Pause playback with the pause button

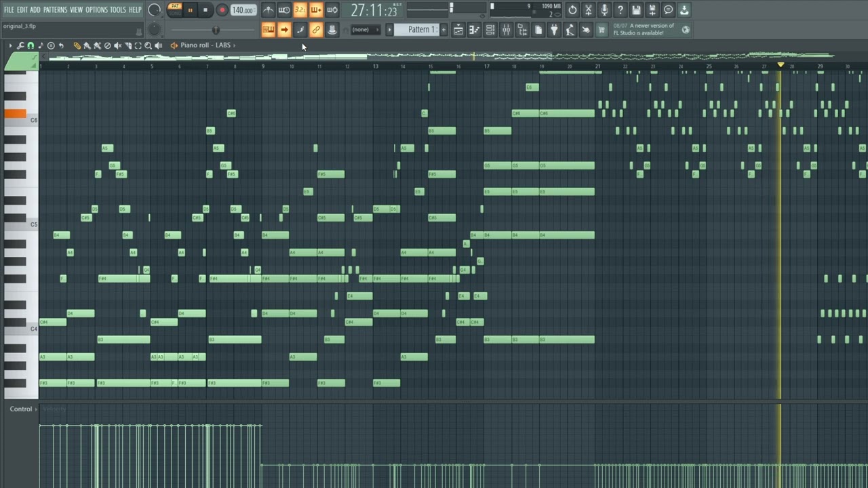tap(190, 10)
